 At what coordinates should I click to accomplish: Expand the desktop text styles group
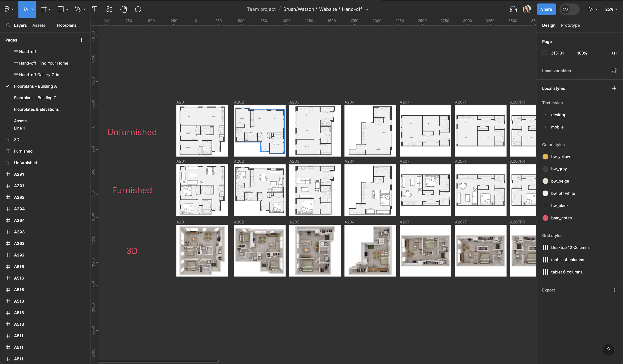pos(545,115)
